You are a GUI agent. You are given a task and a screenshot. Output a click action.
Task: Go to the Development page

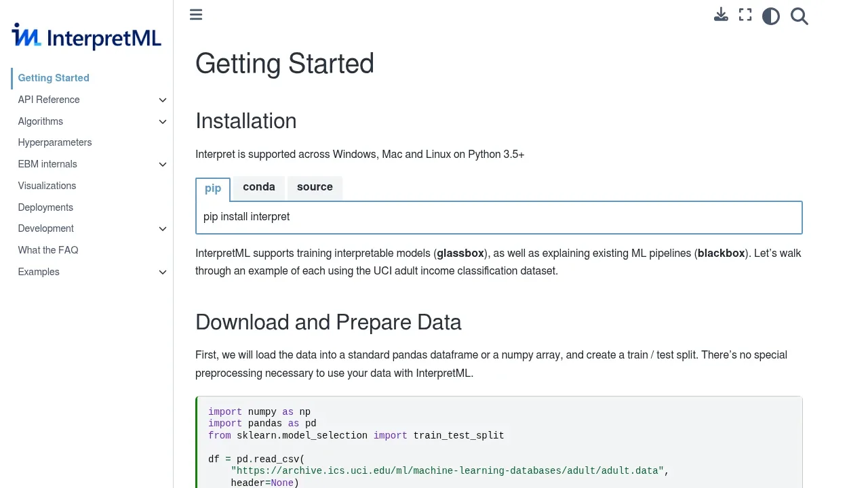click(x=46, y=228)
